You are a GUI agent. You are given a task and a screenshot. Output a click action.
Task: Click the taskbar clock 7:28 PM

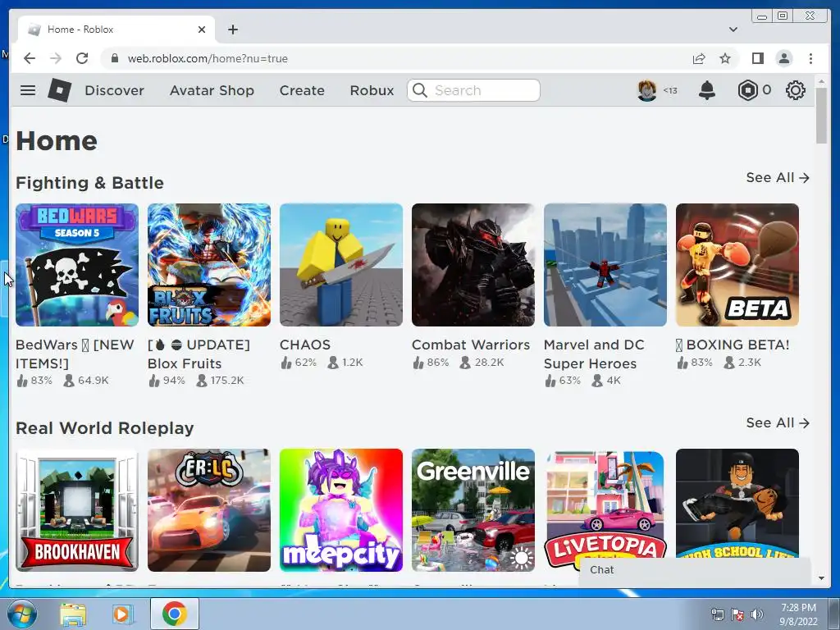pyautogui.click(x=798, y=608)
